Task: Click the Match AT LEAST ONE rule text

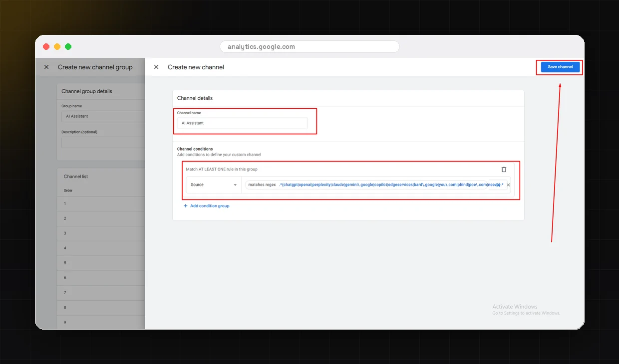Action: [222, 170]
